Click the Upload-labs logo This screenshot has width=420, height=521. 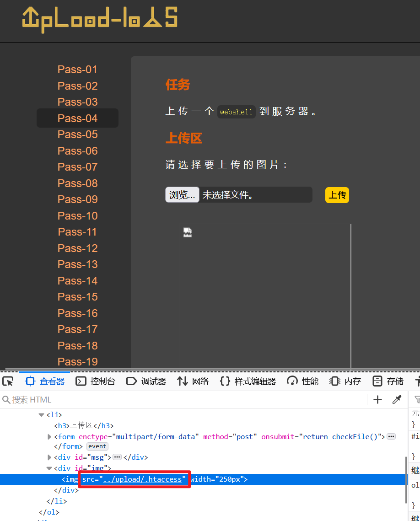pos(100,20)
